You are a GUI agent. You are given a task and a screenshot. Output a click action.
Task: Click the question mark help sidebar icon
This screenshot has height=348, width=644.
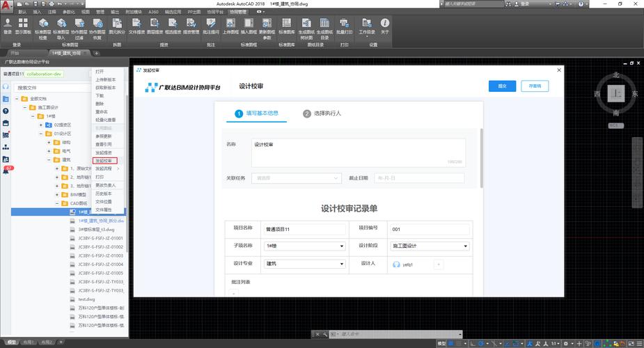(6, 111)
